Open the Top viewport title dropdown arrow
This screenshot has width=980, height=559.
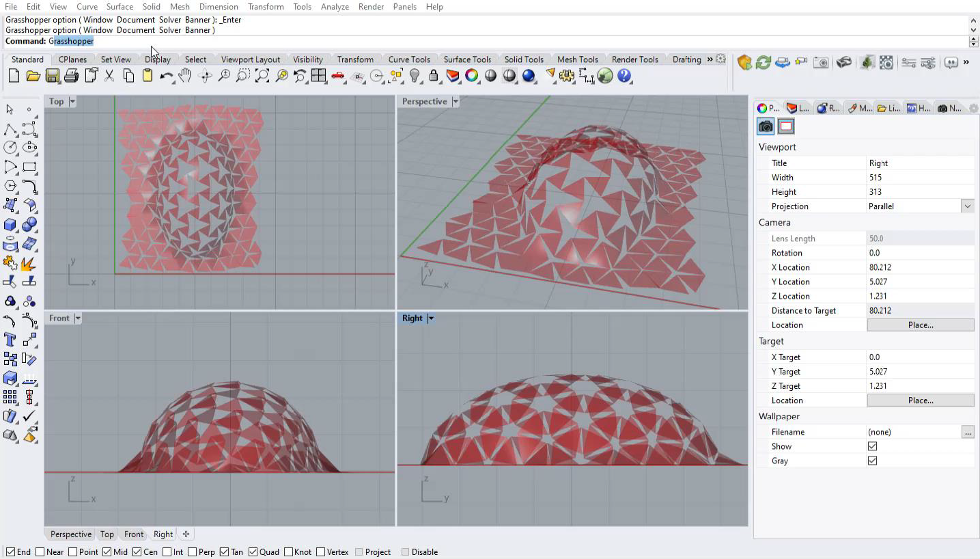point(72,102)
